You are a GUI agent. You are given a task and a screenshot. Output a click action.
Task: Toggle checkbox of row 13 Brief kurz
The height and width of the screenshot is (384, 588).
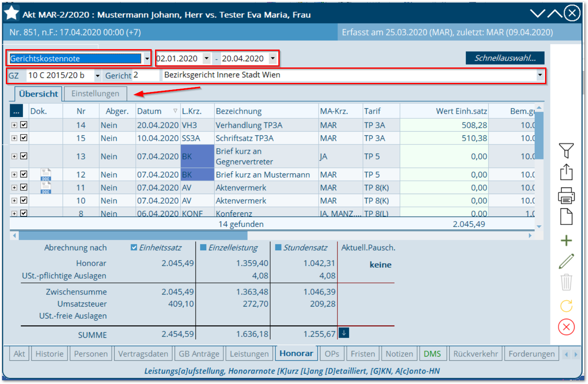tap(24, 156)
